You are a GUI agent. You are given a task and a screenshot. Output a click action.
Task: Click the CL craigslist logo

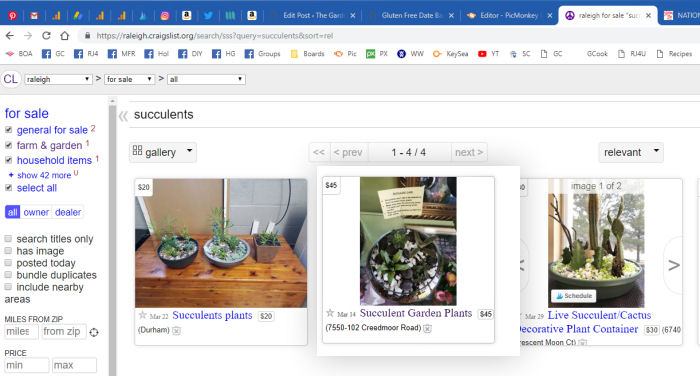11,79
